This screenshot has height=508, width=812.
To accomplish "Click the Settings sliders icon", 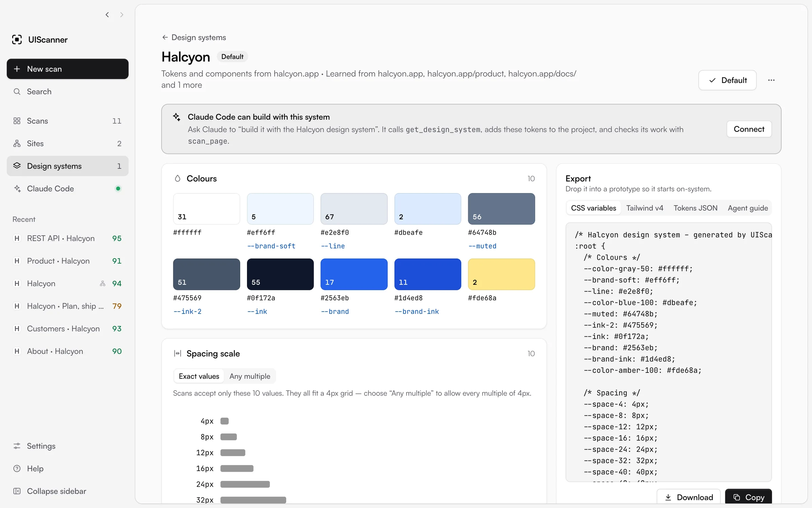I will pyautogui.click(x=17, y=446).
